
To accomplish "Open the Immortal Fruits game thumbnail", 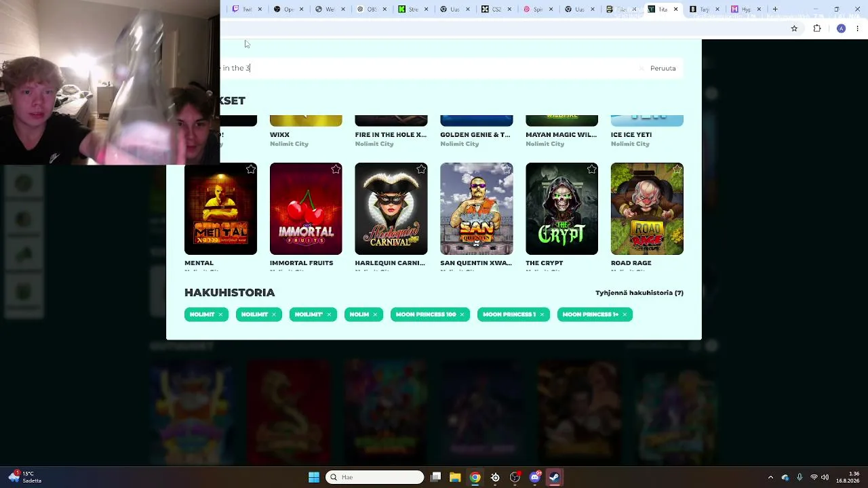I will coord(306,209).
